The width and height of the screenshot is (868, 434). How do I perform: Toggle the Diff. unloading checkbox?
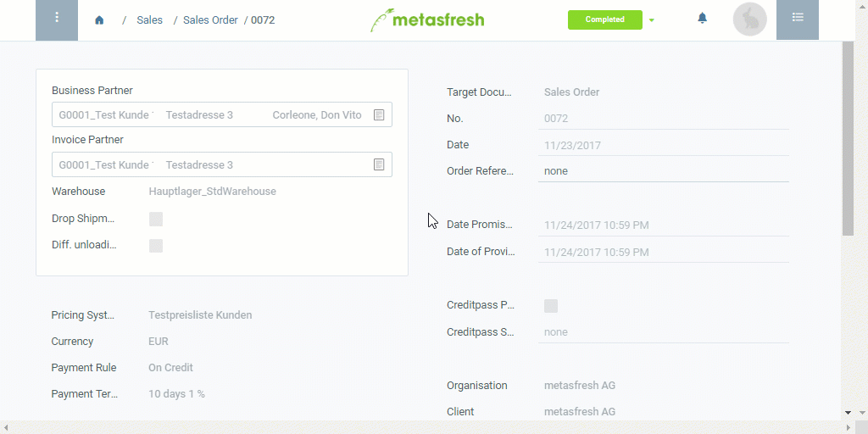tap(156, 246)
